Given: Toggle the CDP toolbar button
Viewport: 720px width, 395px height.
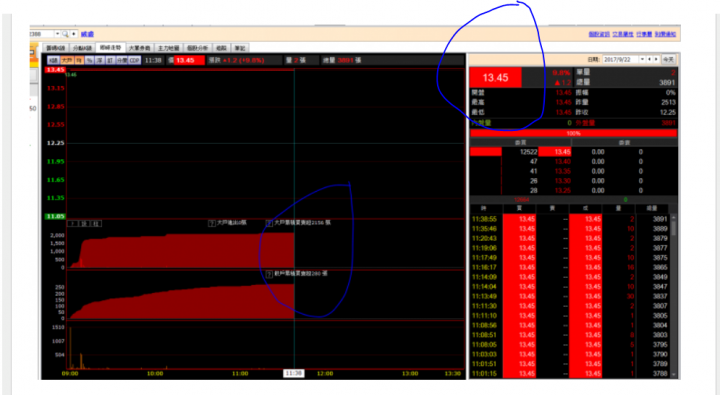Looking at the screenshot, I should (x=134, y=60).
